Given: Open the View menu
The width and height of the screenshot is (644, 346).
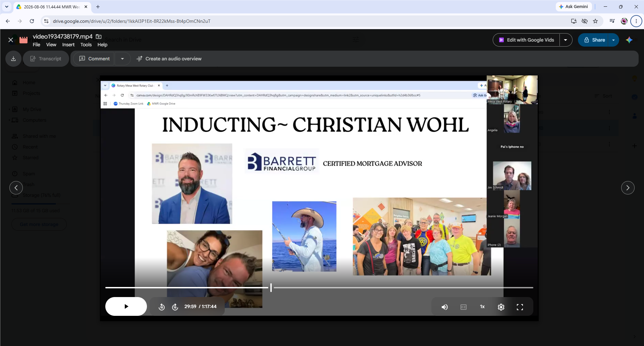Looking at the screenshot, I should (x=51, y=45).
